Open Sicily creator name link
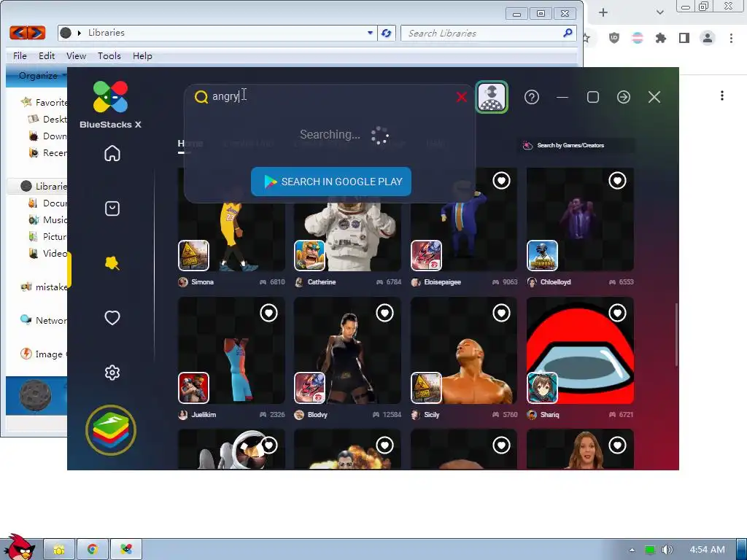Screen dimensions: 747x560 432,415
